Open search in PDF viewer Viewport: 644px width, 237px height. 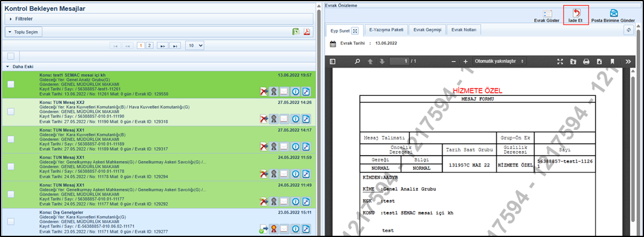(358, 61)
